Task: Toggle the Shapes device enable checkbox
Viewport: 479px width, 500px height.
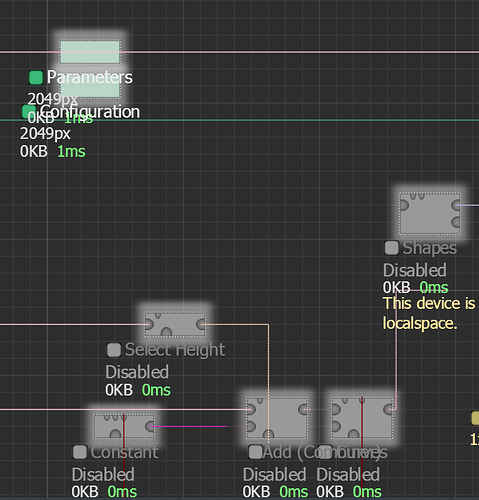Action: pyautogui.click(x=391, y=248)
